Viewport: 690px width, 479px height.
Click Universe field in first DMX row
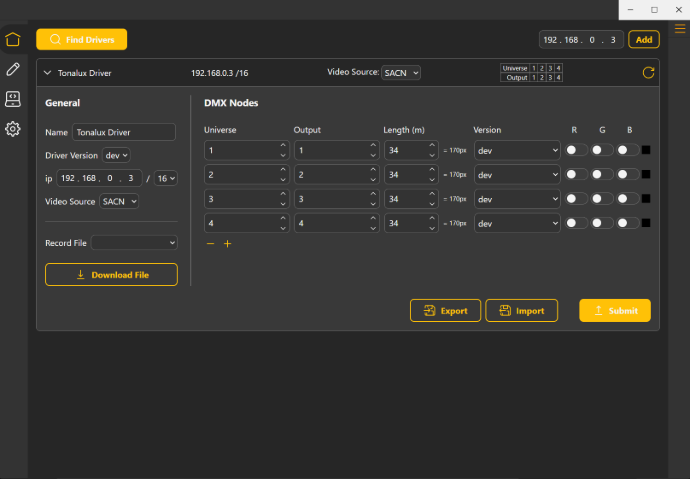[246, 150]
